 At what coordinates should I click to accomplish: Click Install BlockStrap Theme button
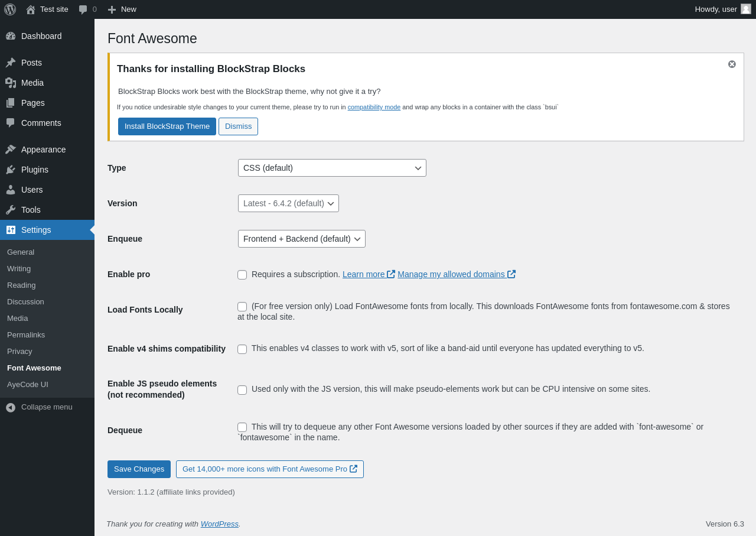[x=167, y=126]
